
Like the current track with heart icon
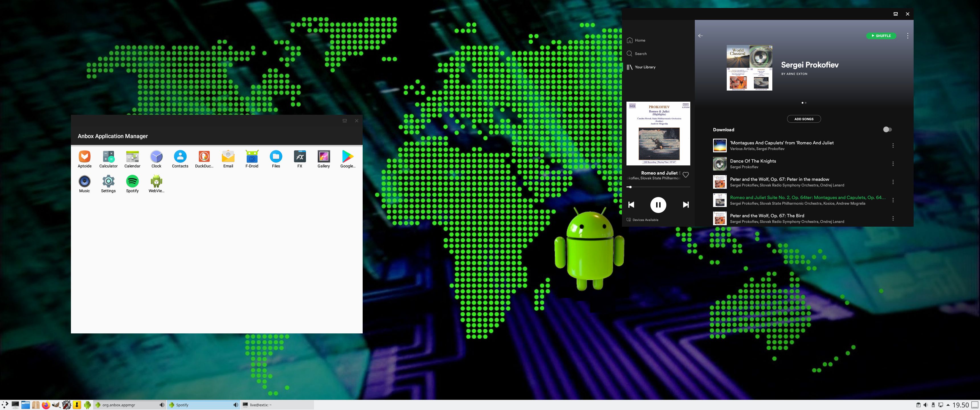coord(685,175)
